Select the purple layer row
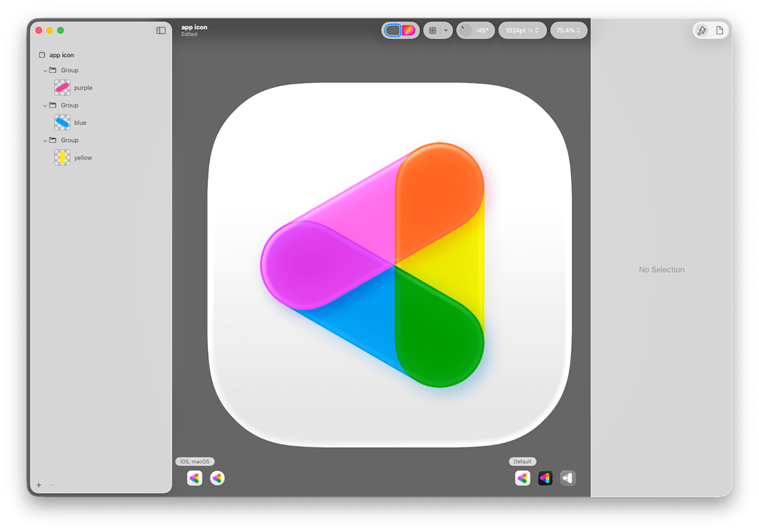 point(101,88)
